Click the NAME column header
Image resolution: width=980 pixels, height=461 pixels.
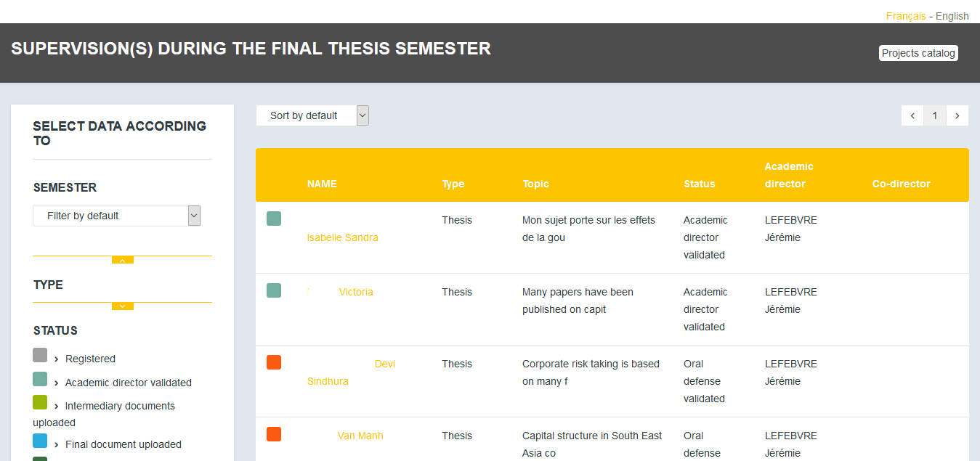[322, 184]
